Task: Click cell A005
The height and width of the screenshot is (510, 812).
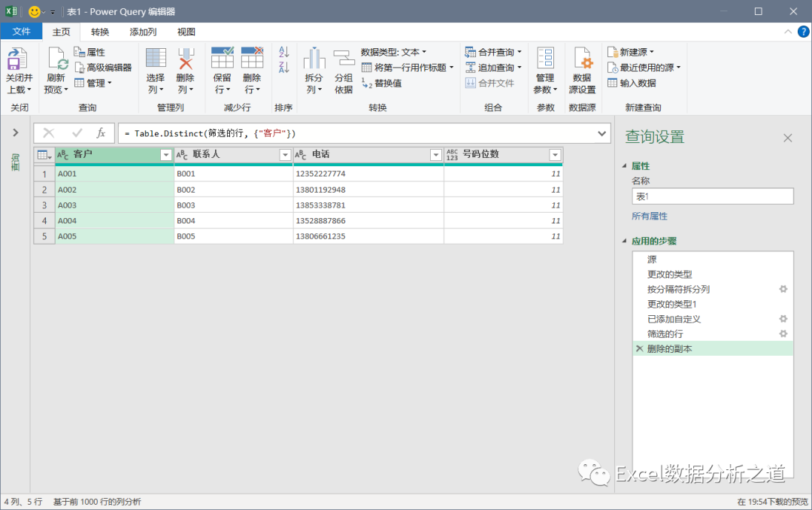Action: point(114,236)
